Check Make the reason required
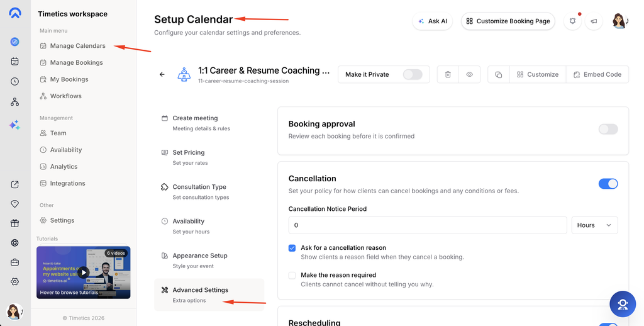This screenshot has height=326, width=644. tap(292, 276)
